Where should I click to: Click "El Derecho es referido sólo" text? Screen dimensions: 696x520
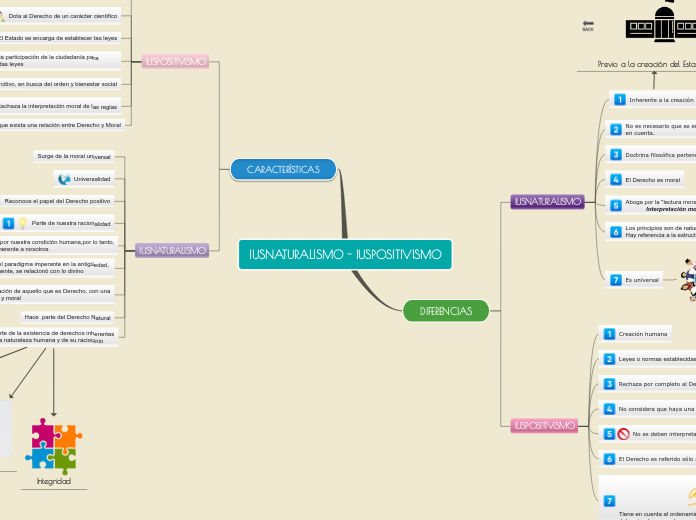pos(657,459)
